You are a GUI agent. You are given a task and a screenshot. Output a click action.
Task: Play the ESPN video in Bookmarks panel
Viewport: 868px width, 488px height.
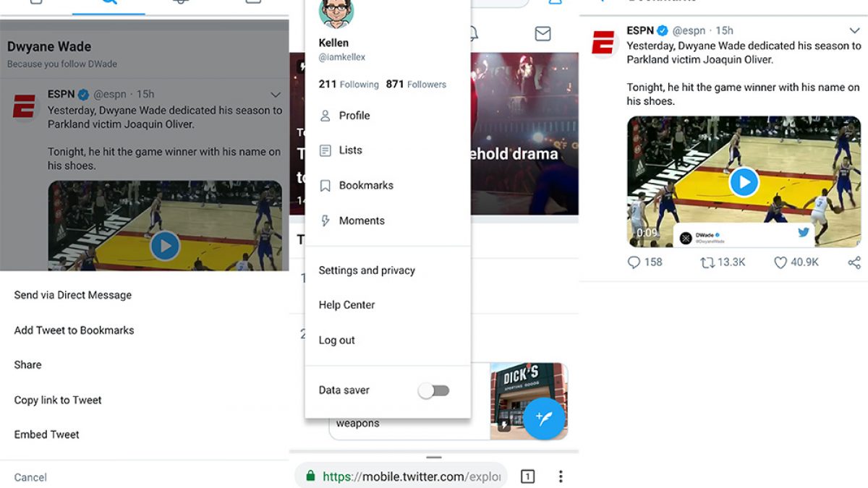click(x=744, y=181)
